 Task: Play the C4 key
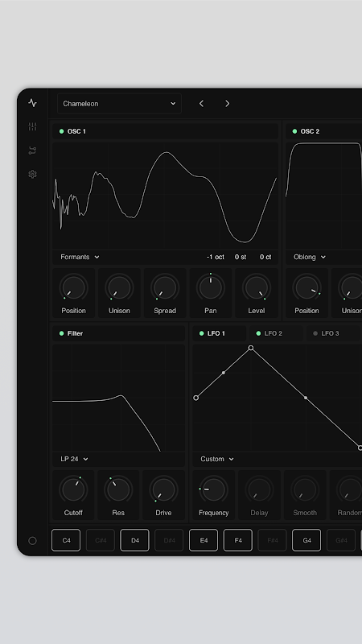coord(66,540)
